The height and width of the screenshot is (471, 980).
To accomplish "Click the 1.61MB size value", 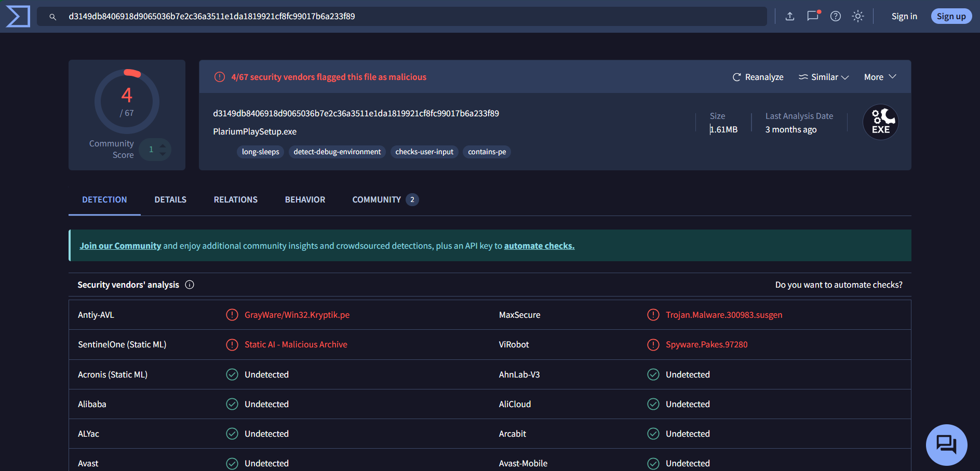I will (723, 129).
